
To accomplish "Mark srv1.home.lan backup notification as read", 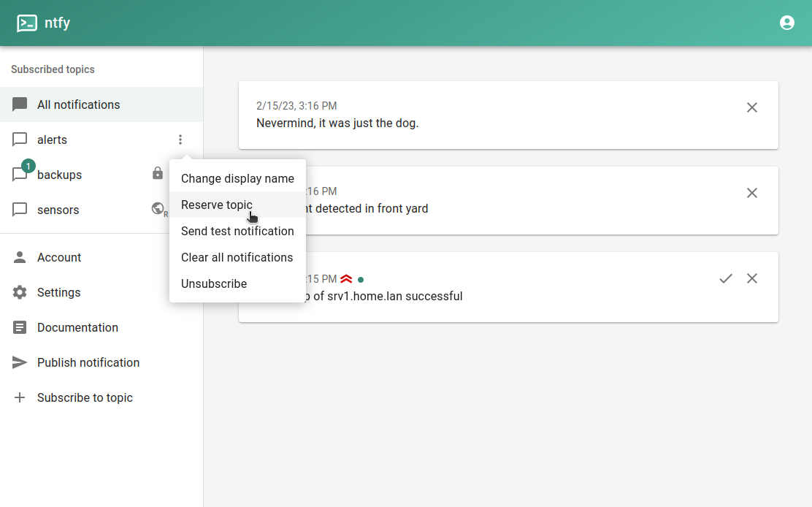I will [725, 278].
